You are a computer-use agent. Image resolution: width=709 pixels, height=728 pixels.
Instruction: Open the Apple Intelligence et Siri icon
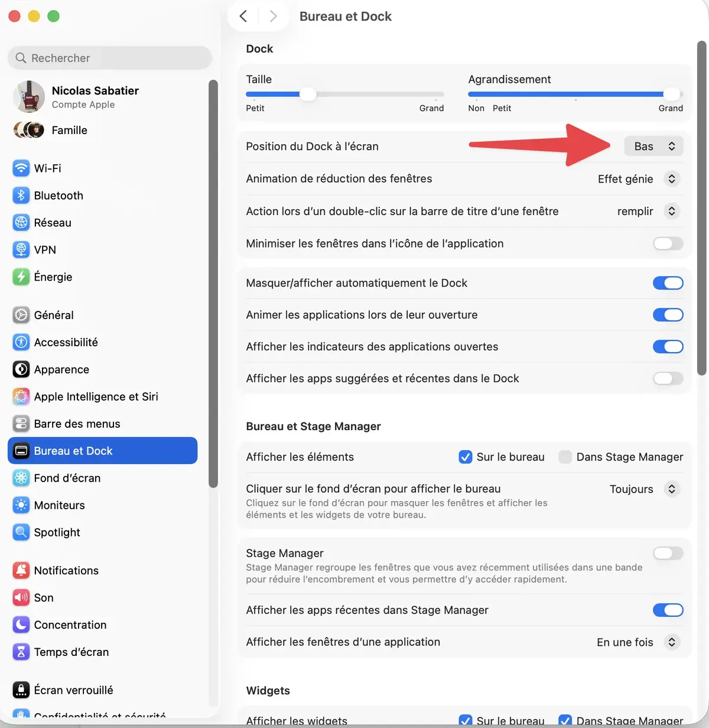(21, 396)
